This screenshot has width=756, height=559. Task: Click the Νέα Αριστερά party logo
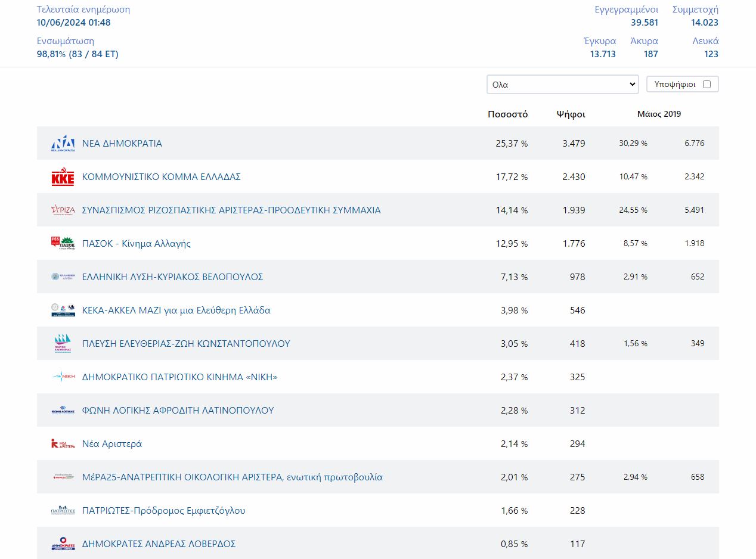pos(63,444)
